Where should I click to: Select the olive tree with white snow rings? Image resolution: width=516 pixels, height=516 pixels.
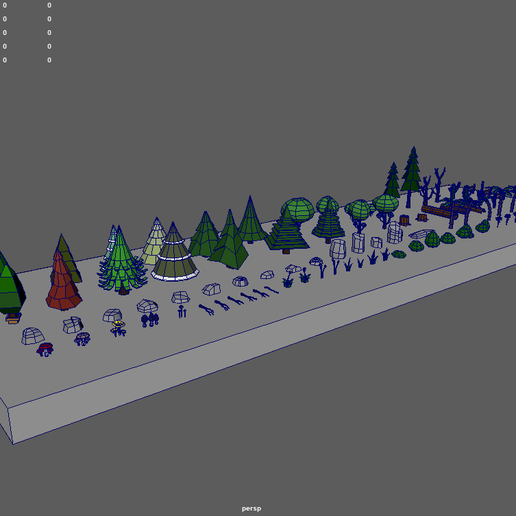(x=175, y=252)
